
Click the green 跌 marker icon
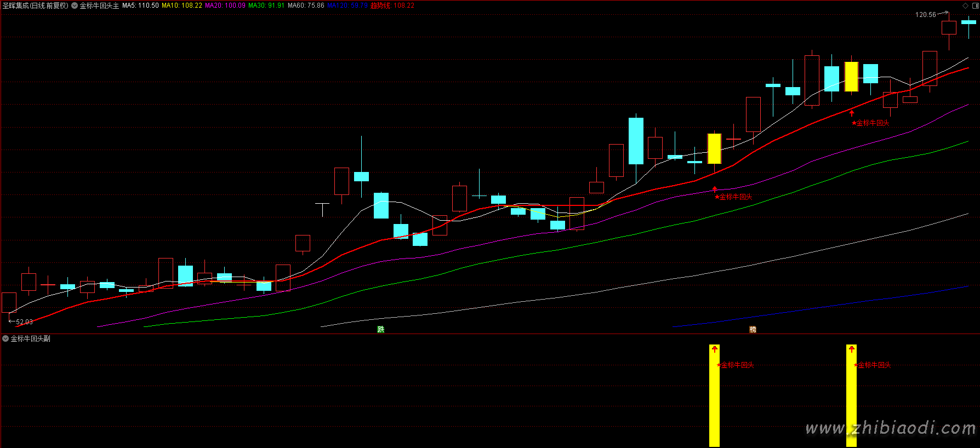click(x=380, y=329)
